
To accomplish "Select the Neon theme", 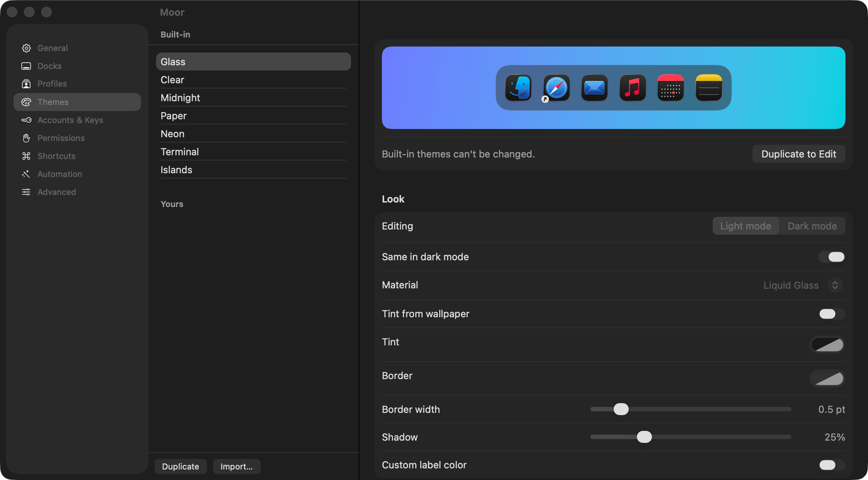I will pyautogui.click(x=254, y=134).
